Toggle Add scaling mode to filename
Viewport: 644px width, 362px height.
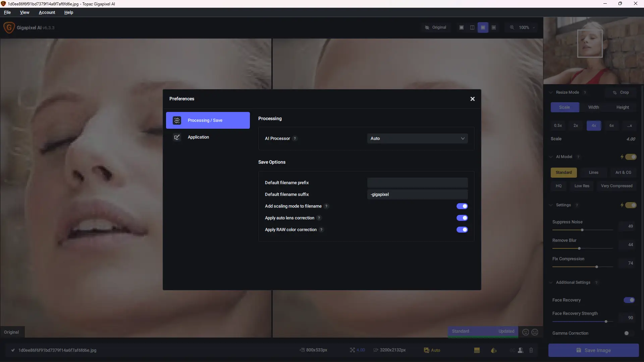[x=462, y=206]
